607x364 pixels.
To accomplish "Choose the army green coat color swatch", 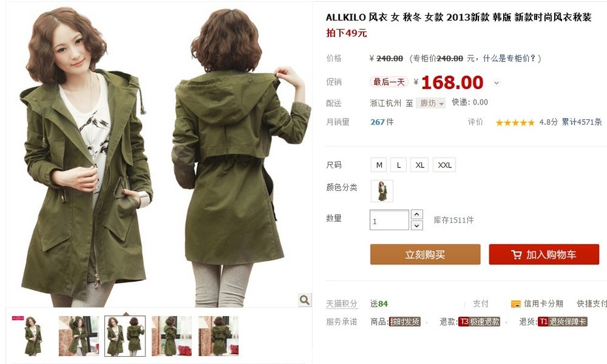I will pyautogui.click(x=382, y=191).
